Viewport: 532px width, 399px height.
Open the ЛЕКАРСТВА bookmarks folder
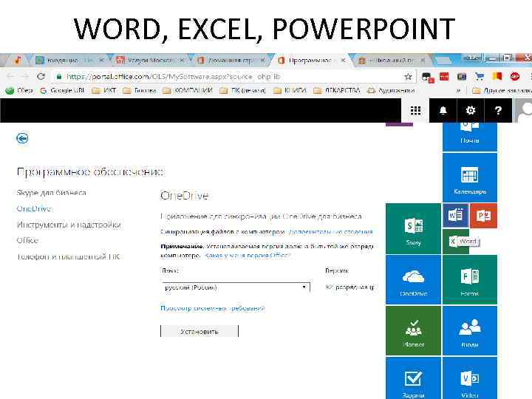[x=337, y=91]
